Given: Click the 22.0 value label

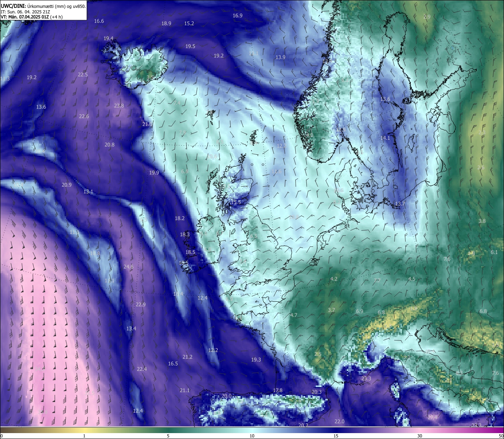Looking at the screenshot, I should click(x=339, y=422).
